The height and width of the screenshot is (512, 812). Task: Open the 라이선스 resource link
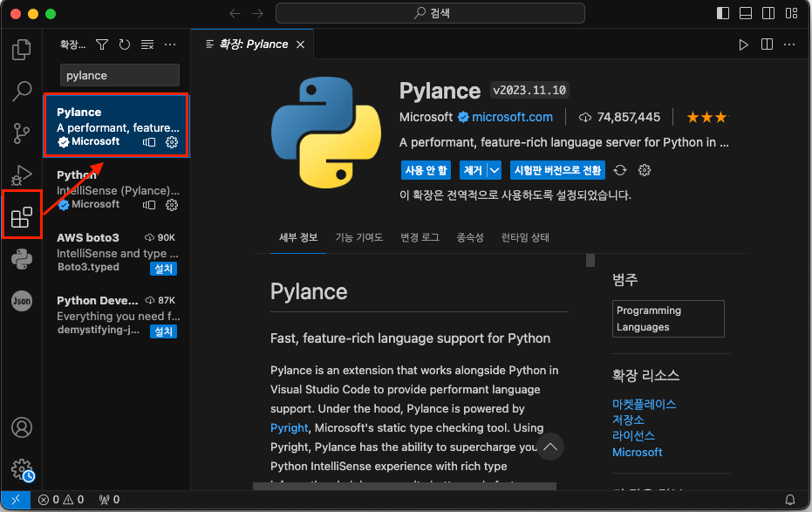(x=633, y=436)
